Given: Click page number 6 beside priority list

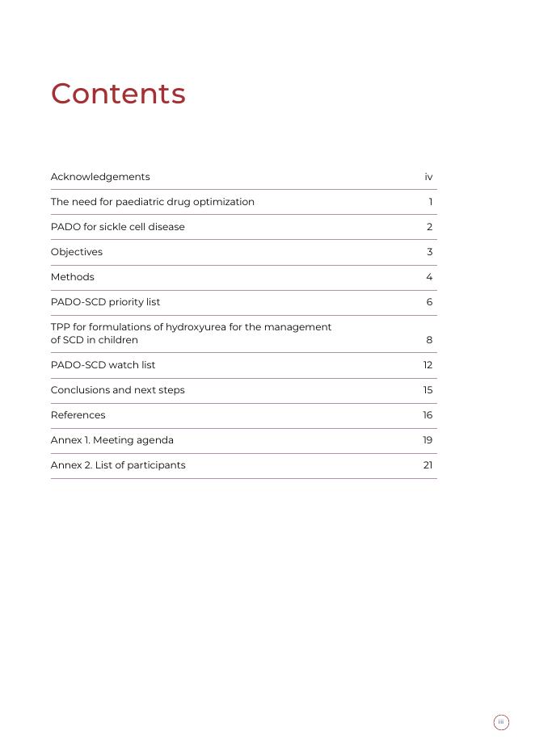Looking at the screenshot, I should click(429, 302).
